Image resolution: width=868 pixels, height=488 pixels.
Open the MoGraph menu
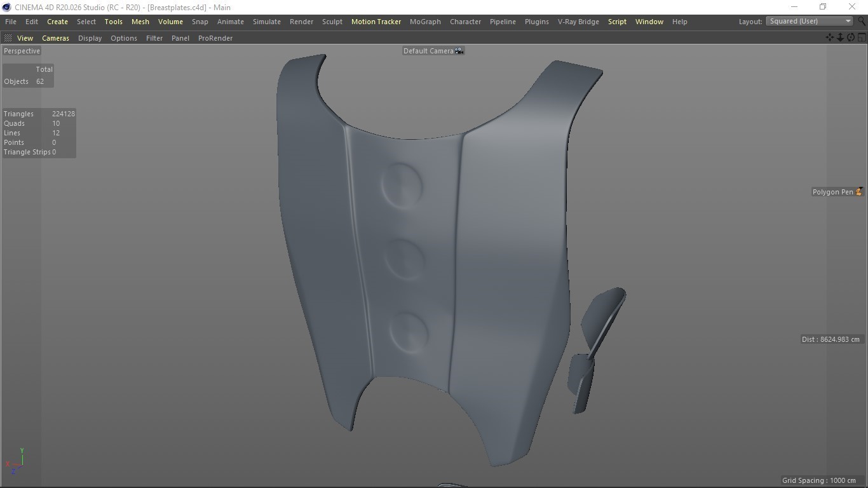coord(425,22)
